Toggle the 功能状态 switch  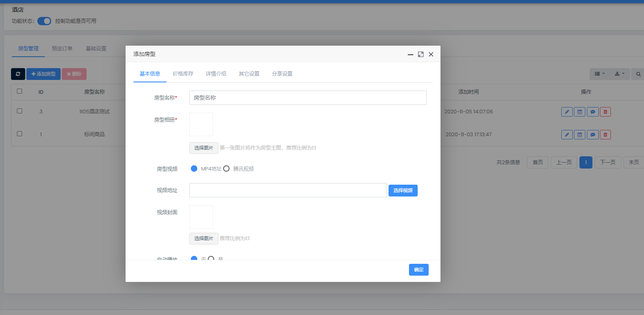[x=44, y=21]
